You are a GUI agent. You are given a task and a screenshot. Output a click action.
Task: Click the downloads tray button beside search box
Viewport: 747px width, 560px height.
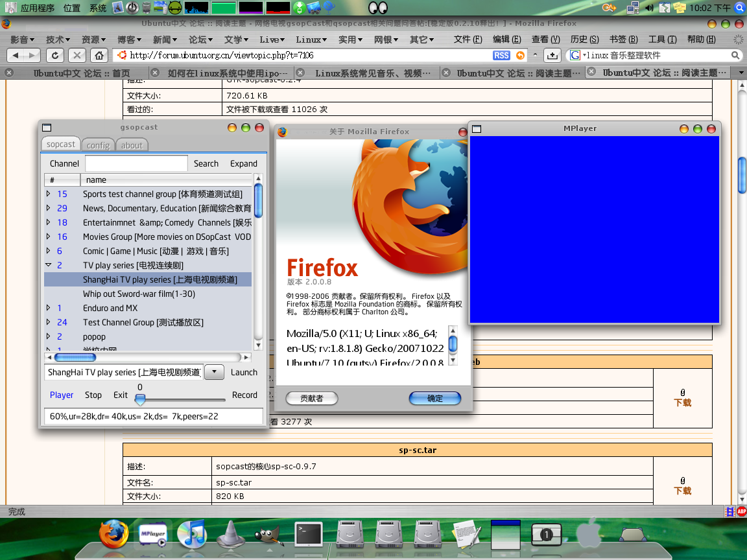(x=552, y=55)
